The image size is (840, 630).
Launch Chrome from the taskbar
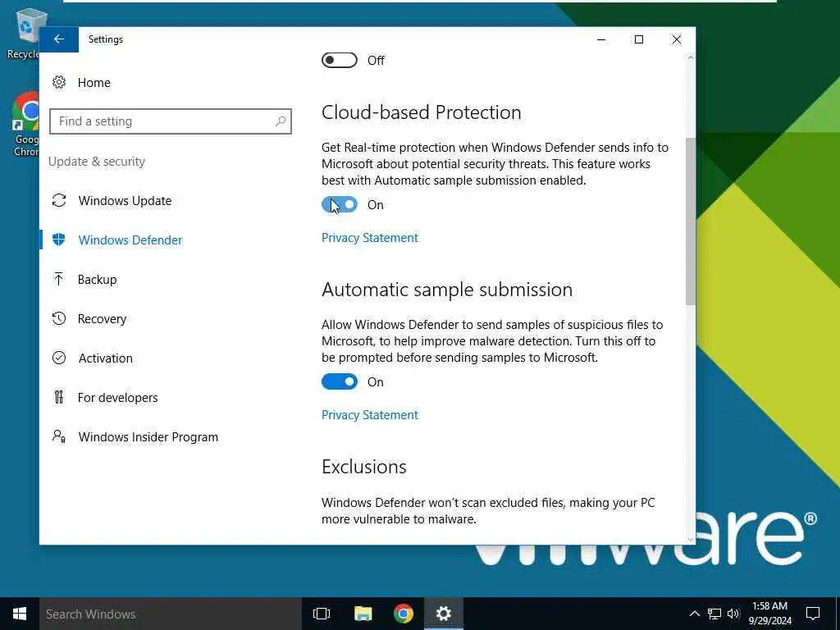tap(403, 614)
